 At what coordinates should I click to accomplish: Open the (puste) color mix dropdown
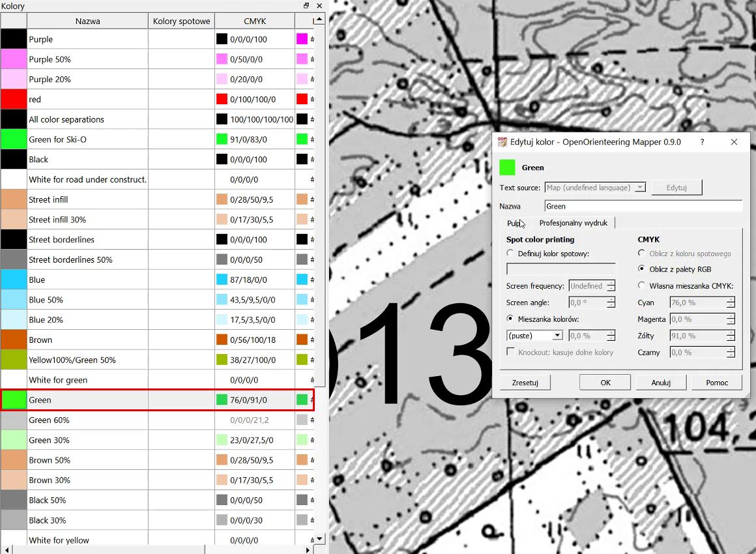tap(534, 336)
